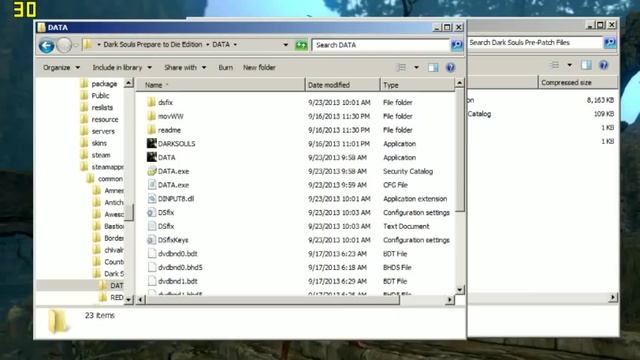Click the folder icon in the address bar

click(x=87, y=44)
